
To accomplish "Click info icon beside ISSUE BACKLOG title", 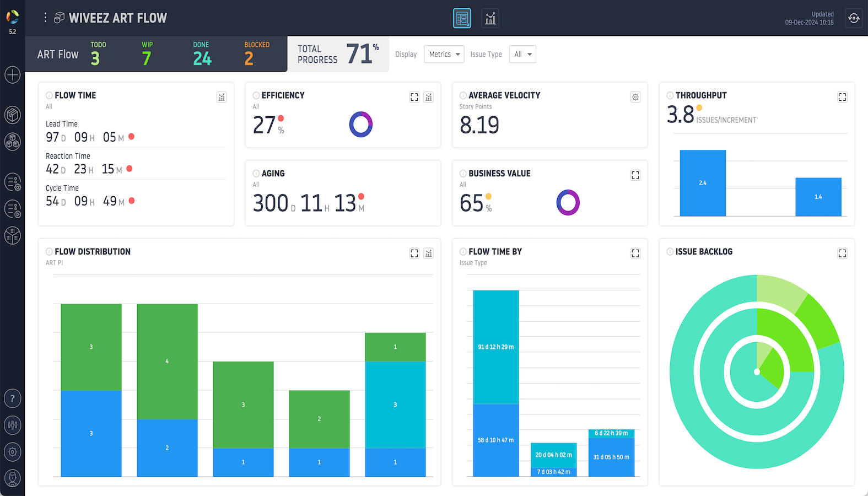I will click(x=670, y=252).
